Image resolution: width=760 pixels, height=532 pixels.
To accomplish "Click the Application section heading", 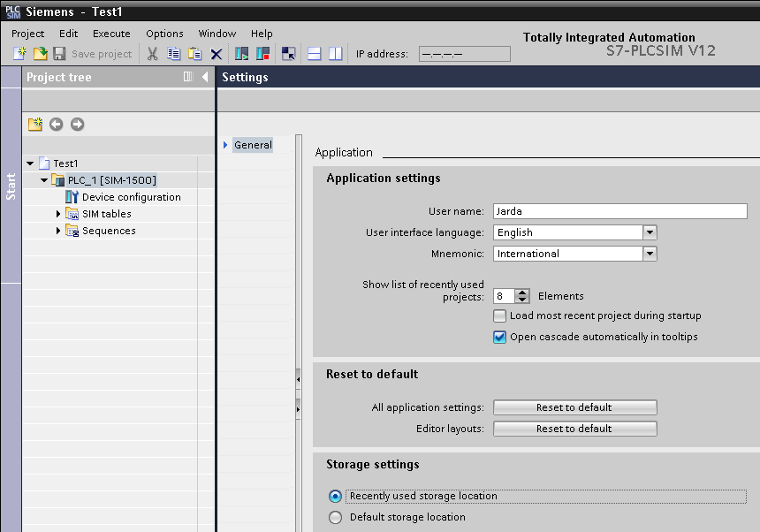I will 344,153.
